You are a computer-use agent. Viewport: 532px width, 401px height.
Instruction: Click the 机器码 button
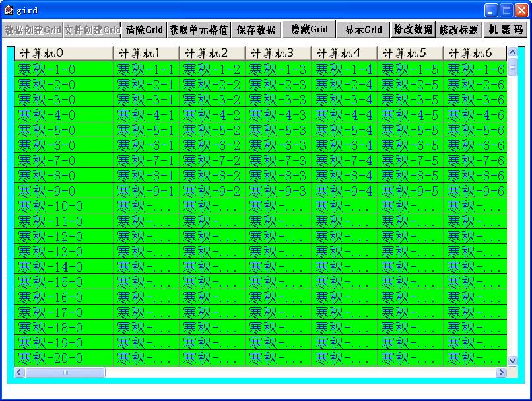click(505, 30)
